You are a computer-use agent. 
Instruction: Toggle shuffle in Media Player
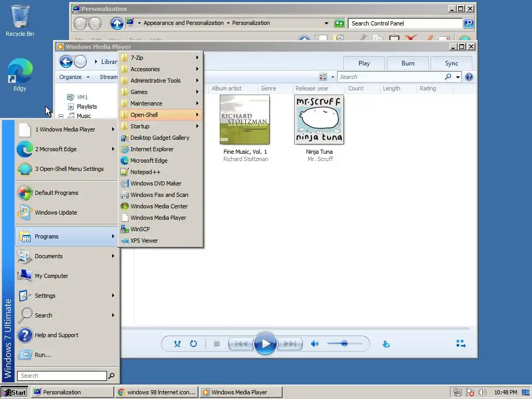(177, 344)
